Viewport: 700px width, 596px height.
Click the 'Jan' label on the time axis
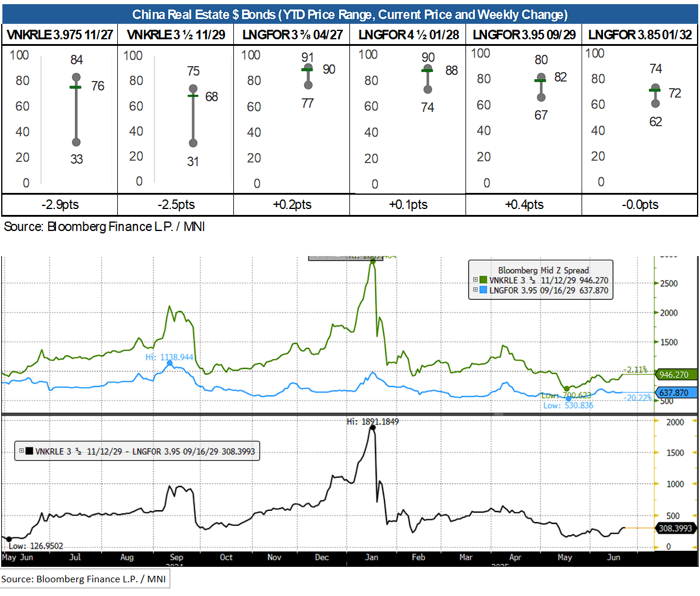pyautogui.click(x=371, y=557)
